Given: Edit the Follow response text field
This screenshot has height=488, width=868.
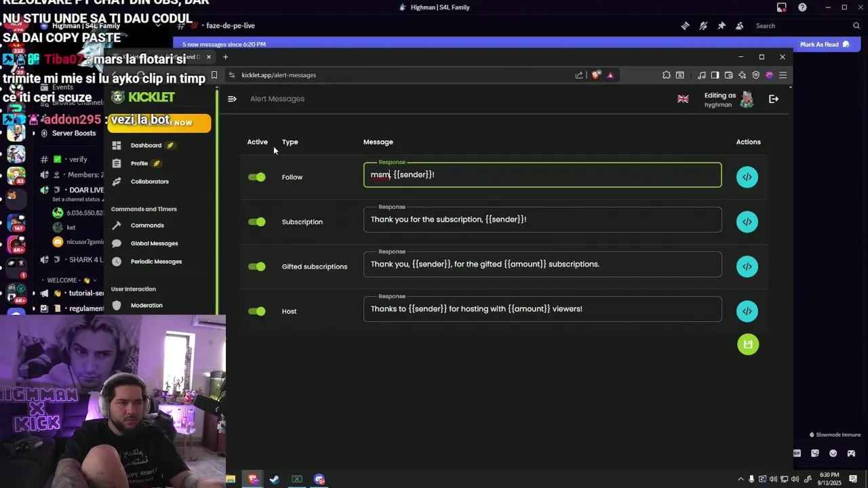Looking at the screenshot, I should point(542,175).
